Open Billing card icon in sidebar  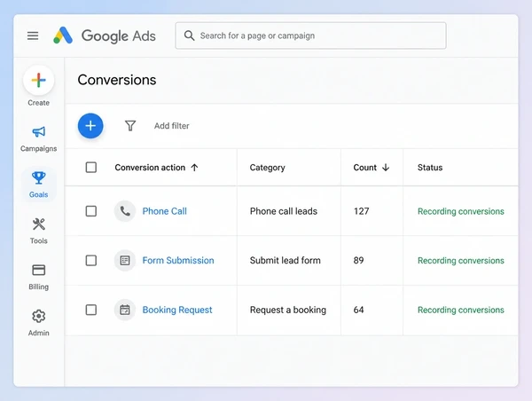click(x=39, y=271)
